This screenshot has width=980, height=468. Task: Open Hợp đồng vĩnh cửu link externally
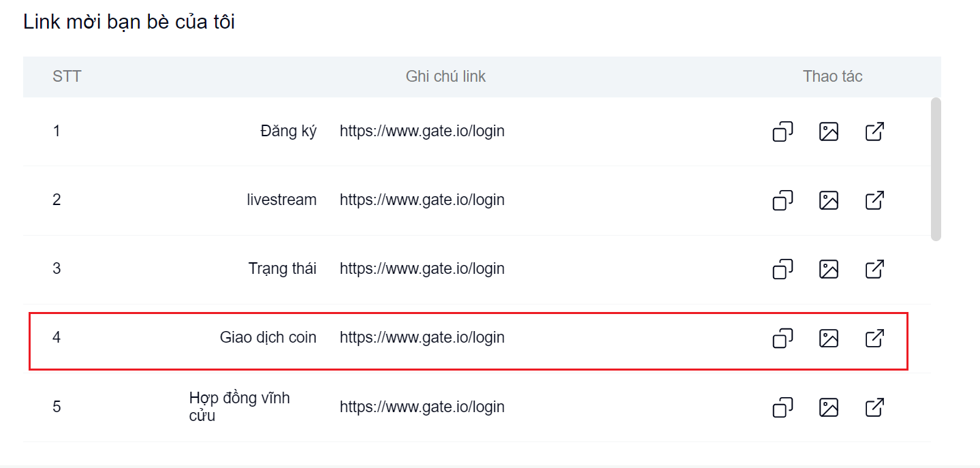click(874, 407)
